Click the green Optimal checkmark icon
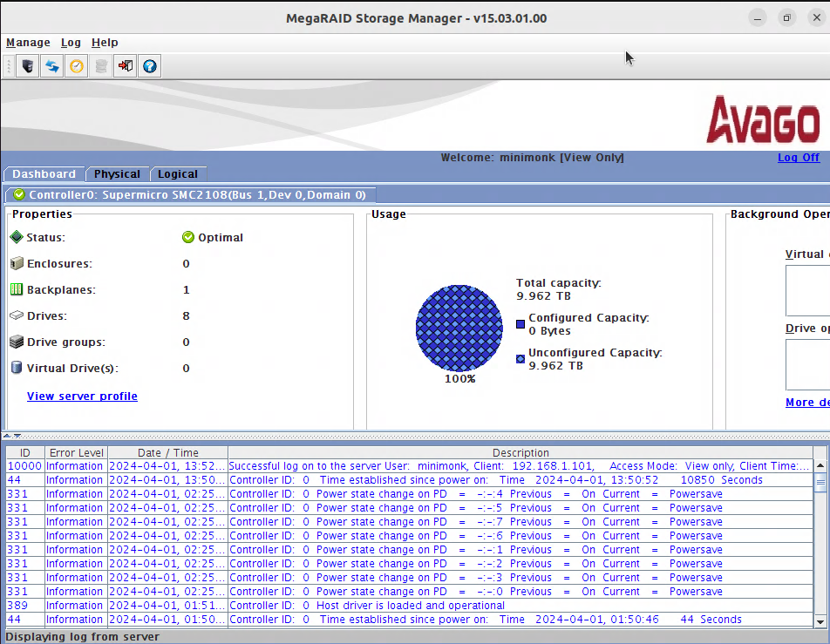 click(188, 237)
